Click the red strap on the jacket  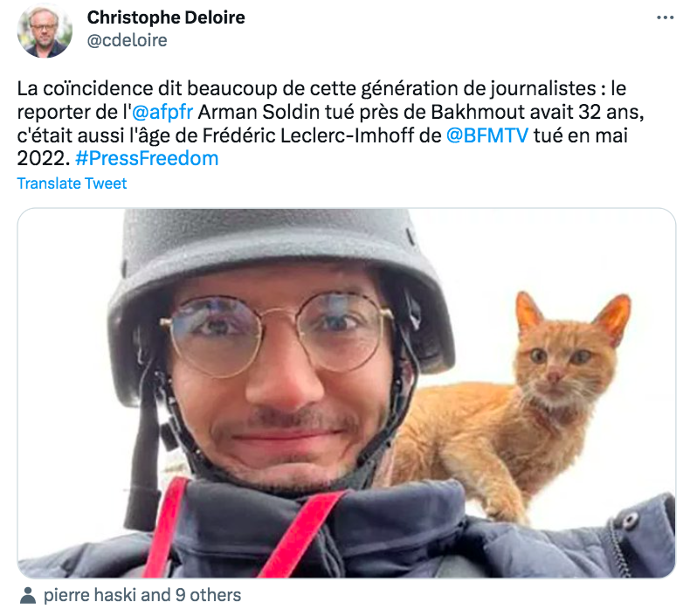[x=304, y=533]
